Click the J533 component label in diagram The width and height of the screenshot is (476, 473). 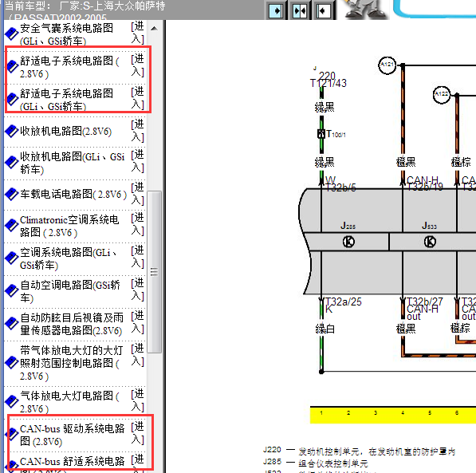[x=429, y=226]
